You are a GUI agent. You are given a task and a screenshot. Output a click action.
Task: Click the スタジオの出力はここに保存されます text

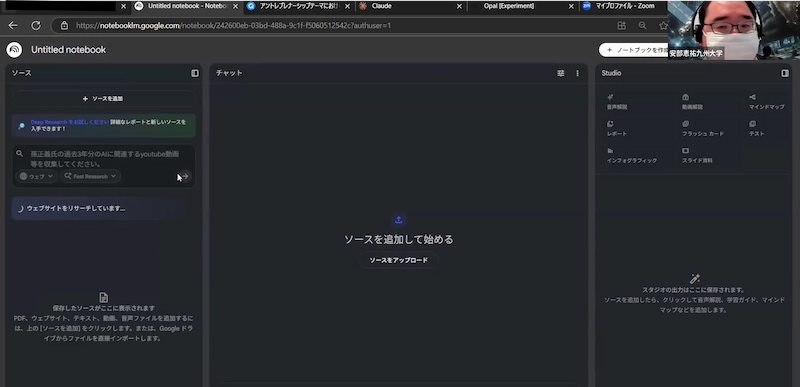click(694, 290)
